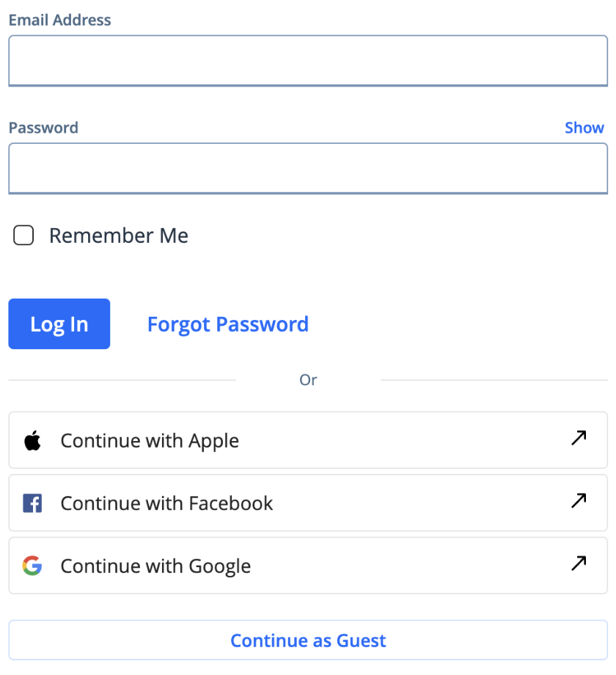This screenshot has width=616, height=675.
Task: Open the Forgot Password link
Action: tap(227, 324)
